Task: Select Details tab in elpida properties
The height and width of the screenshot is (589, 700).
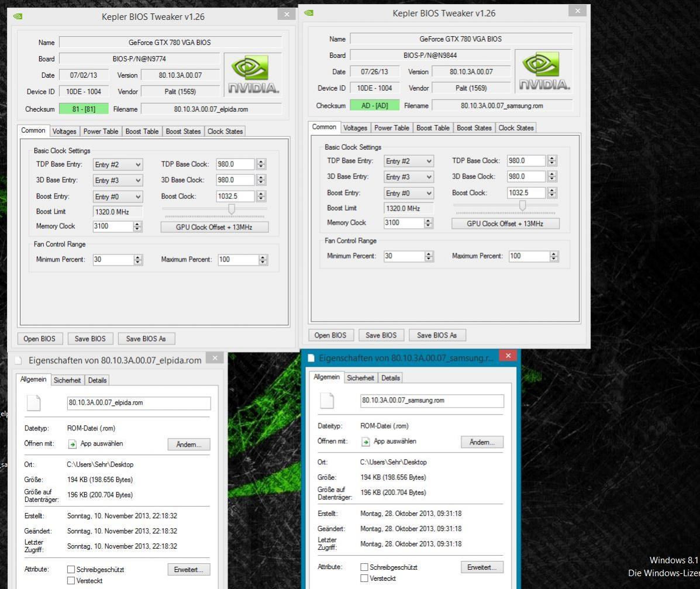Action: 97,380
